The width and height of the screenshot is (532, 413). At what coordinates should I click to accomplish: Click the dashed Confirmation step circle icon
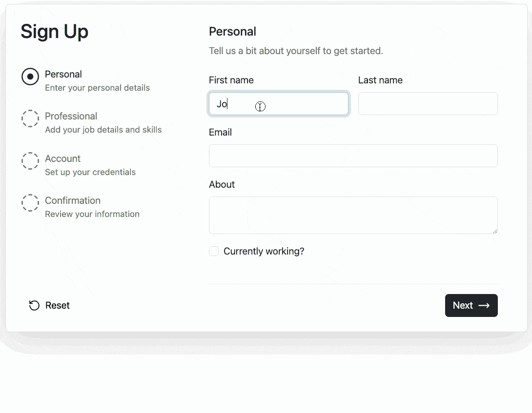(x=30, y=203)
